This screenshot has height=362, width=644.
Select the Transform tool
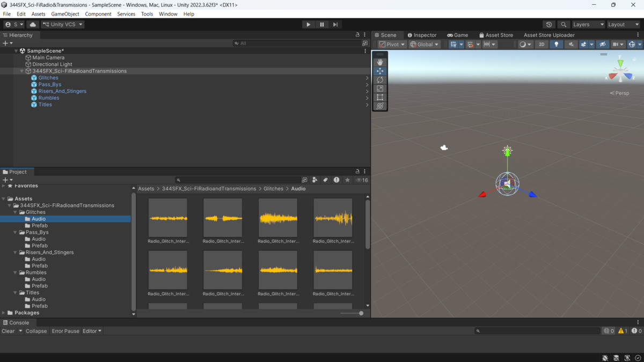coord(380,106)
